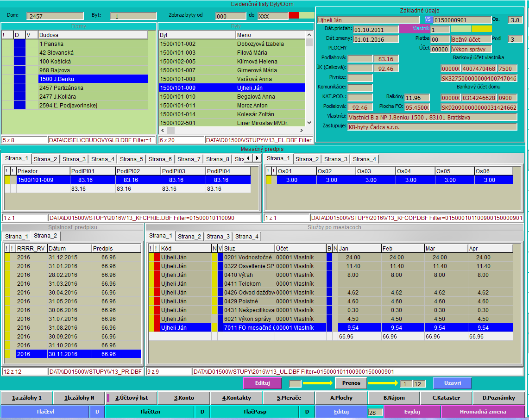
Task: Click the Prenos button
Action: pyautogui.click(x=351, y=383)
